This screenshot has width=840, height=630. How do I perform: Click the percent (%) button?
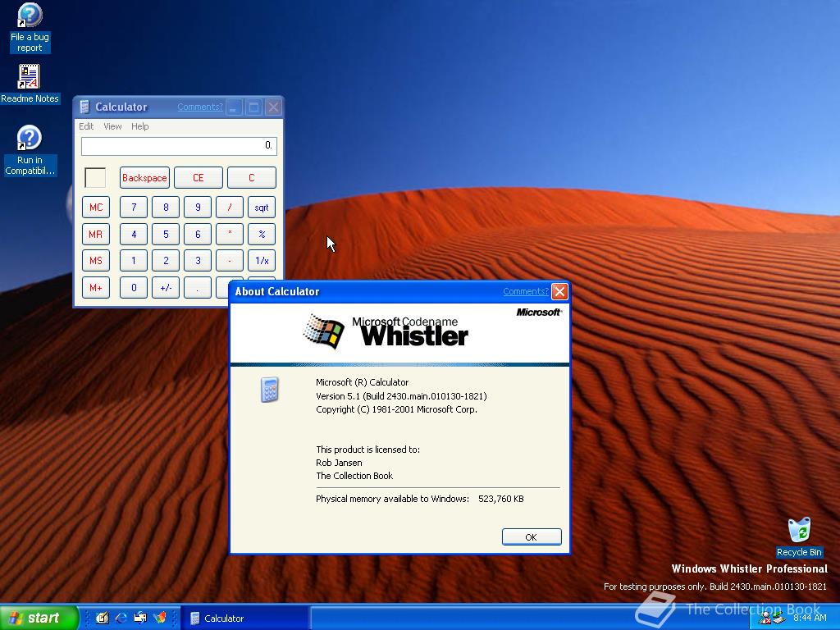click(262, 234)
